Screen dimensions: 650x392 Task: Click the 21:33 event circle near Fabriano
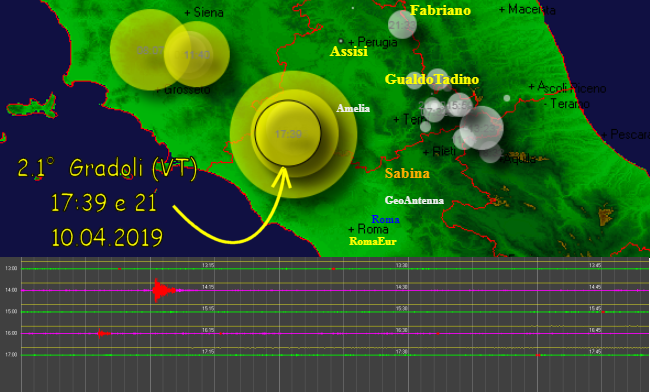click(x=402, y=25)
